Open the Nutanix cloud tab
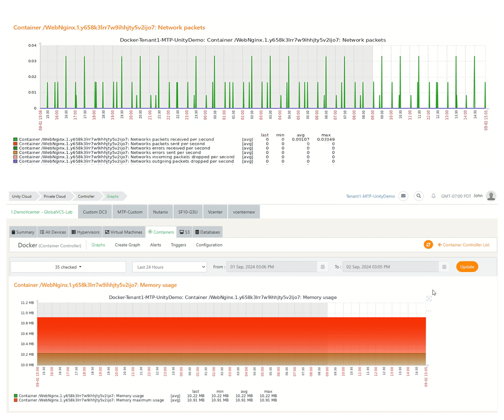The image size is (504, 420). tap(160, 212)
